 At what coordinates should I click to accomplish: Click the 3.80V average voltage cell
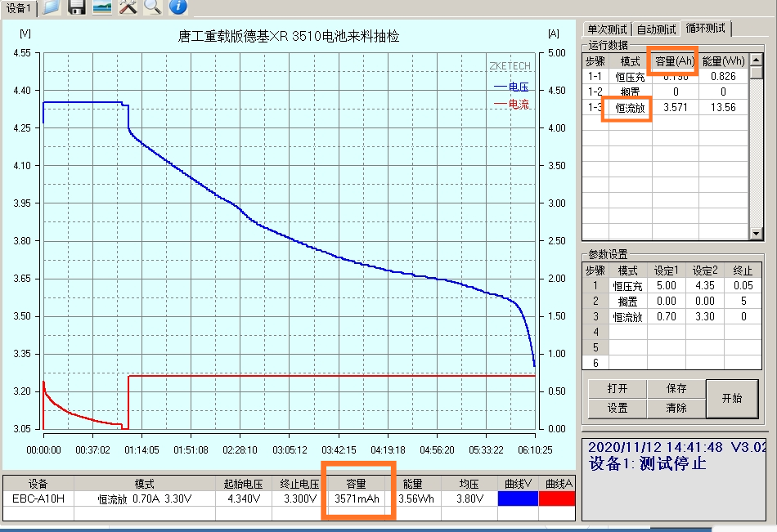[x=469, y=498]
